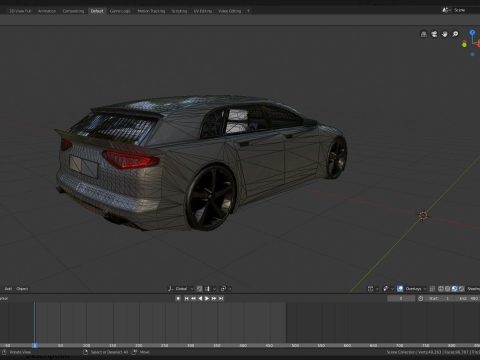Toggle snapping magnet icon

(199, 289)
